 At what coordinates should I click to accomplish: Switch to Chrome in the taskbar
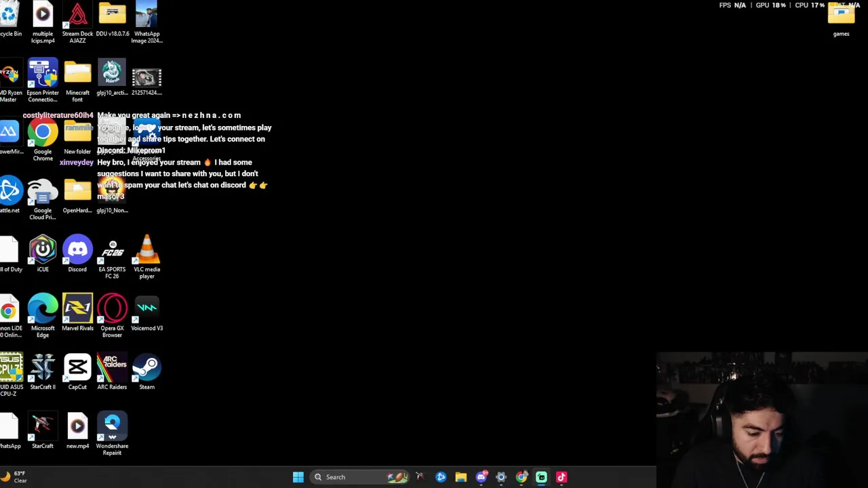pos(521,477)
